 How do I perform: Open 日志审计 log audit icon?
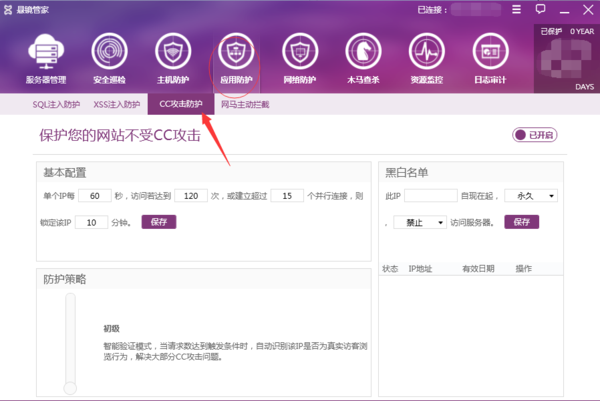pos(490,58)
